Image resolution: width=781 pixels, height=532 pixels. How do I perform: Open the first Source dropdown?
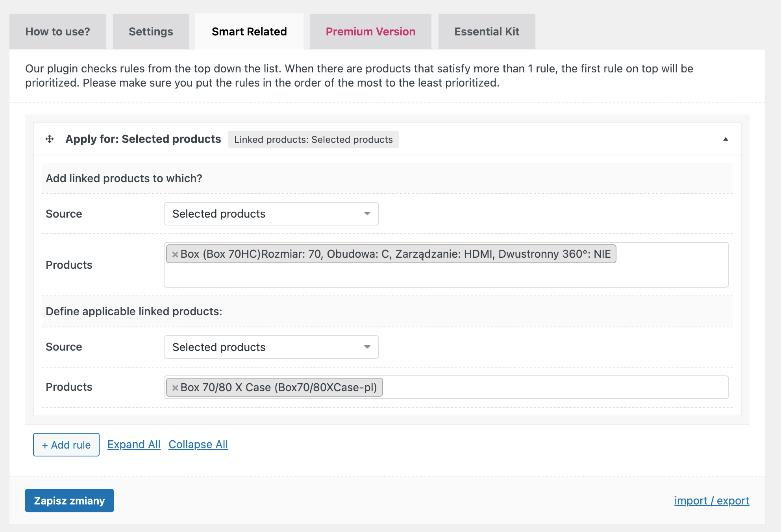coord(271,214)
